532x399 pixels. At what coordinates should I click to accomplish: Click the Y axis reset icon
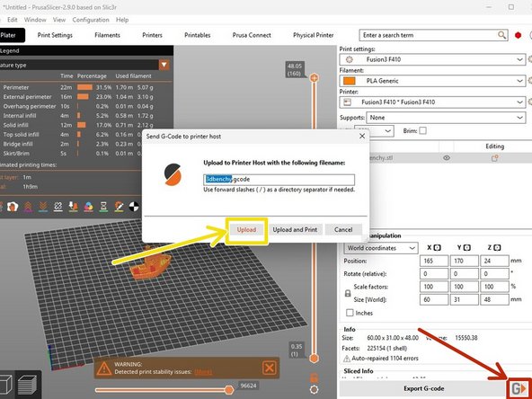tap(467, 248)
